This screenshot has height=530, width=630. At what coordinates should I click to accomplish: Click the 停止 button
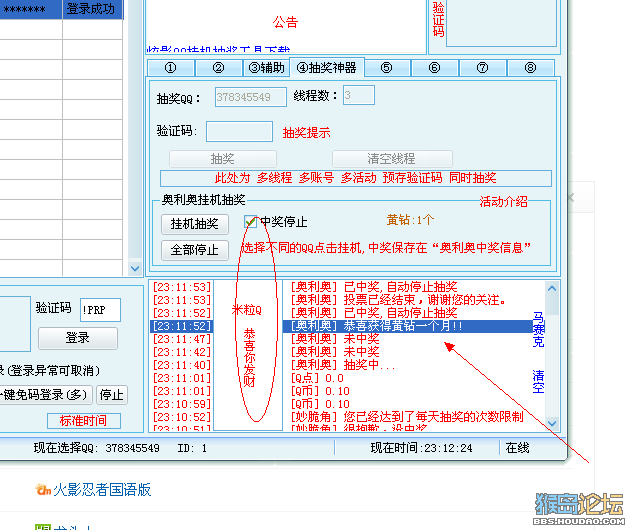point(112,395)
